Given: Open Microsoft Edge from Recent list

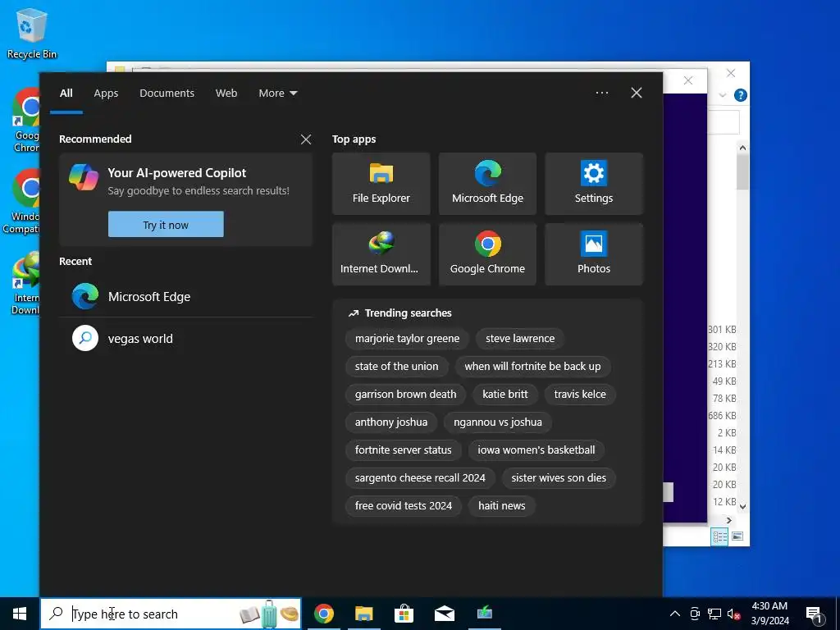Looking at the screenshot, I should [x=185, y=296].
